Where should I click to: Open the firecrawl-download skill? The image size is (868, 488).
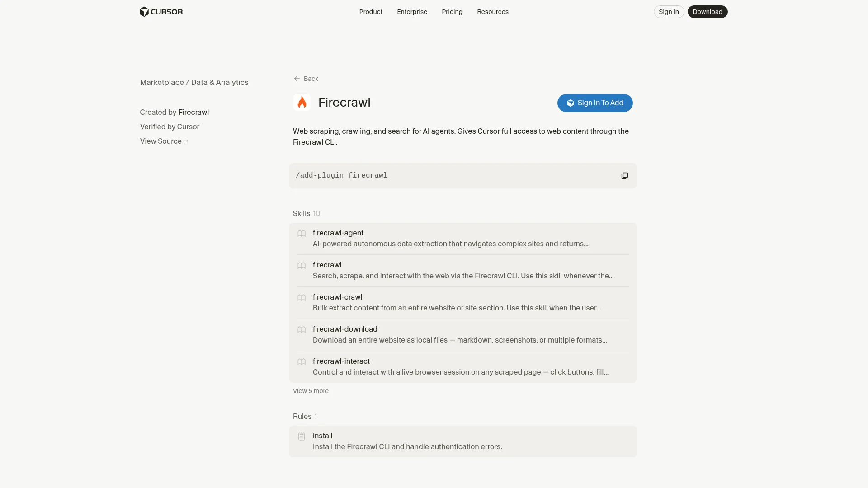(462, 335)
